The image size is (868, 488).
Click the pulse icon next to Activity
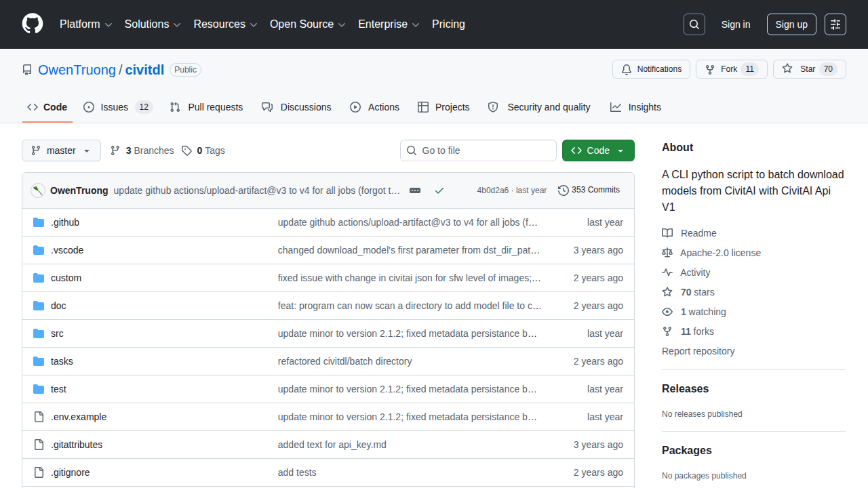(667, 272)
